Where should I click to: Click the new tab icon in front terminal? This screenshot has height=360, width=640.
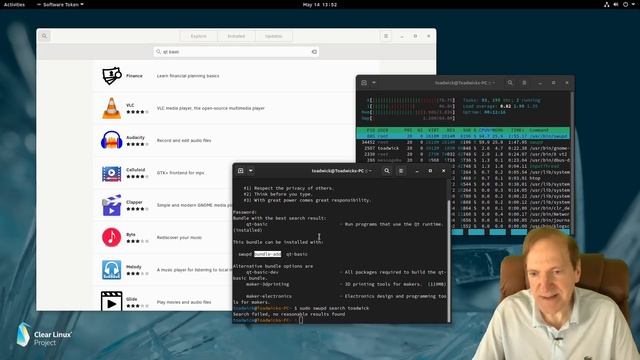[240, 171]
